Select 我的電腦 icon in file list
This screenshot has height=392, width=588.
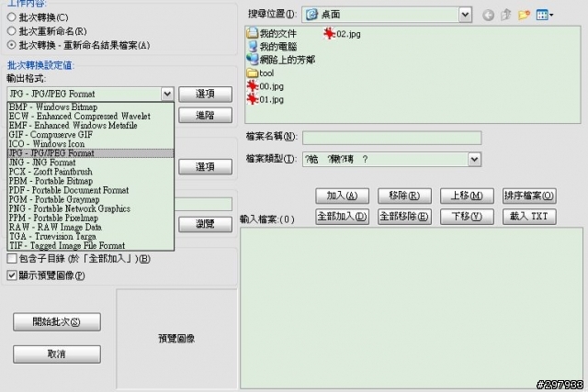click(x=253, y=46)
